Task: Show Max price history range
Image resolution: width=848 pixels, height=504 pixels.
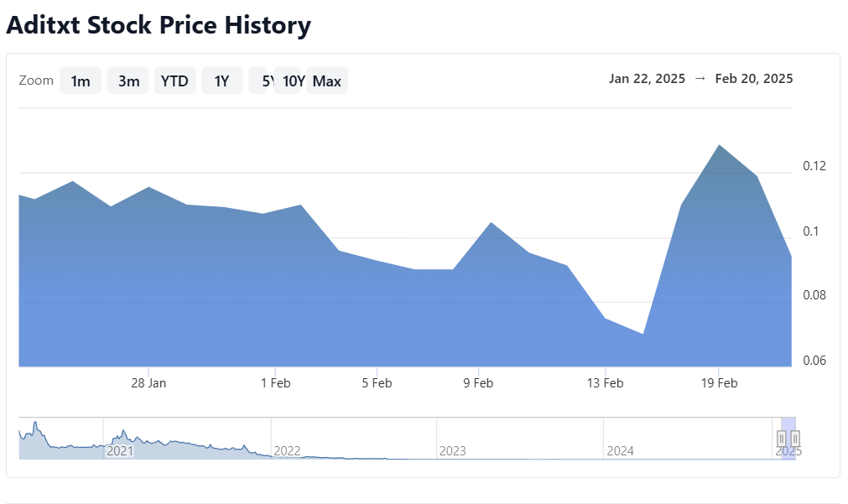Action: pos(327,81)
